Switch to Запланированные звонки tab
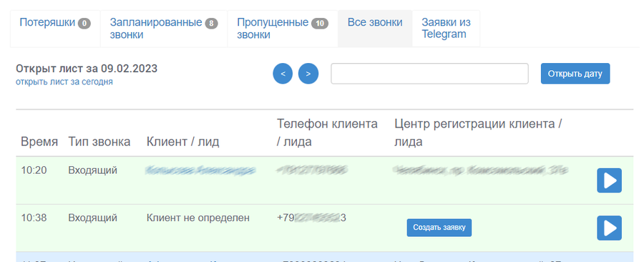 (x=164, y=29)
